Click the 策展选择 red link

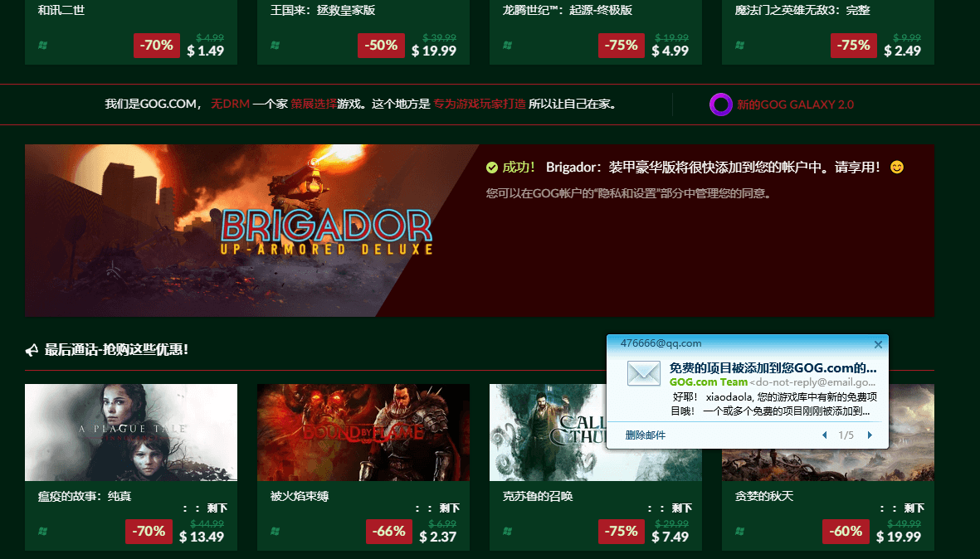pos(314,104)
